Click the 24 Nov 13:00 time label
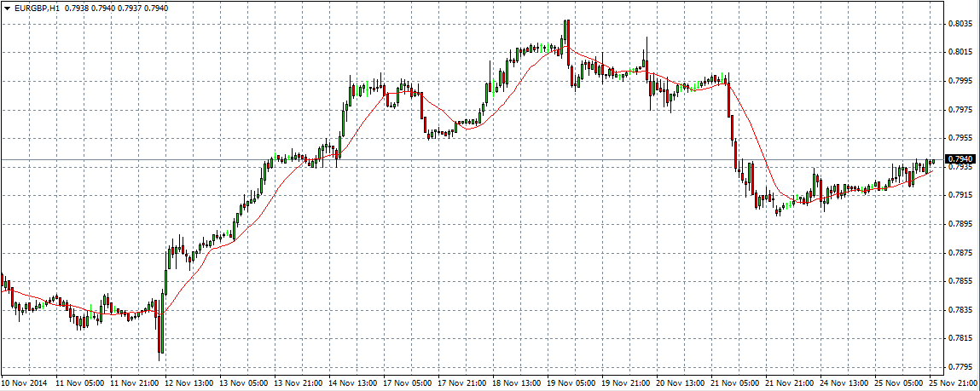Image resolution: width=980 pixels, height=391 pixels. tap(844, 383)
